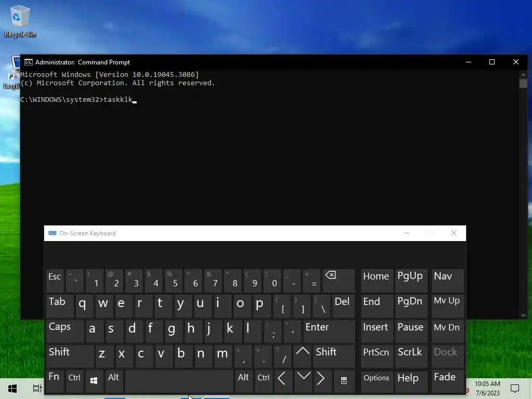This screenshot has height=399, width=532.
Task: Click the Fade key
Action: coord(447,381)
